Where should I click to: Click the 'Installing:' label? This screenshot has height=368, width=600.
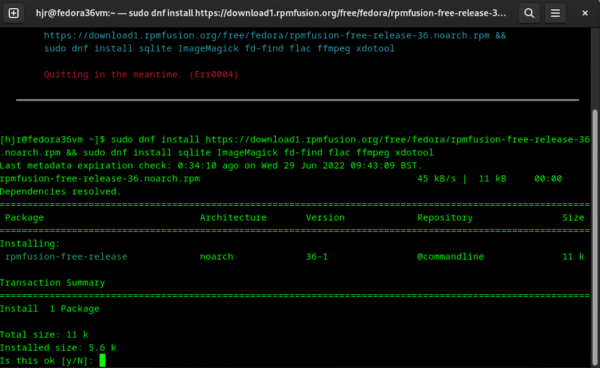pos(30,244)
